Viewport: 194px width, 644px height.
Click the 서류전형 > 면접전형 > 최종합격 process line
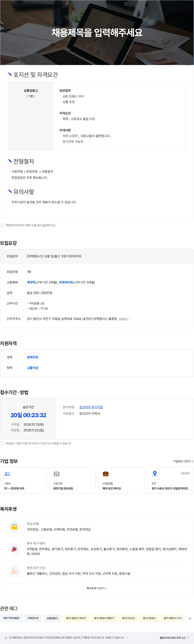tap(32, 172)
